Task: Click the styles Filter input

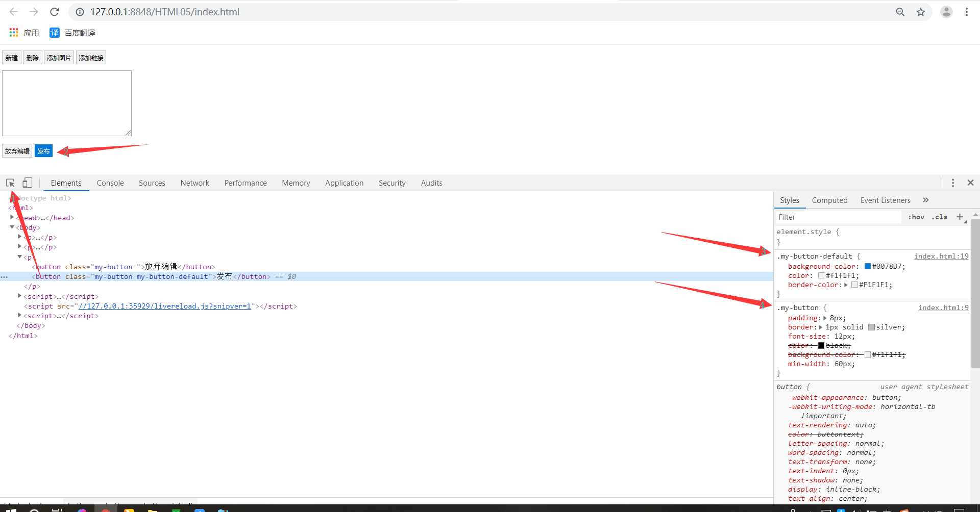Action: click(x=838, y=217)
